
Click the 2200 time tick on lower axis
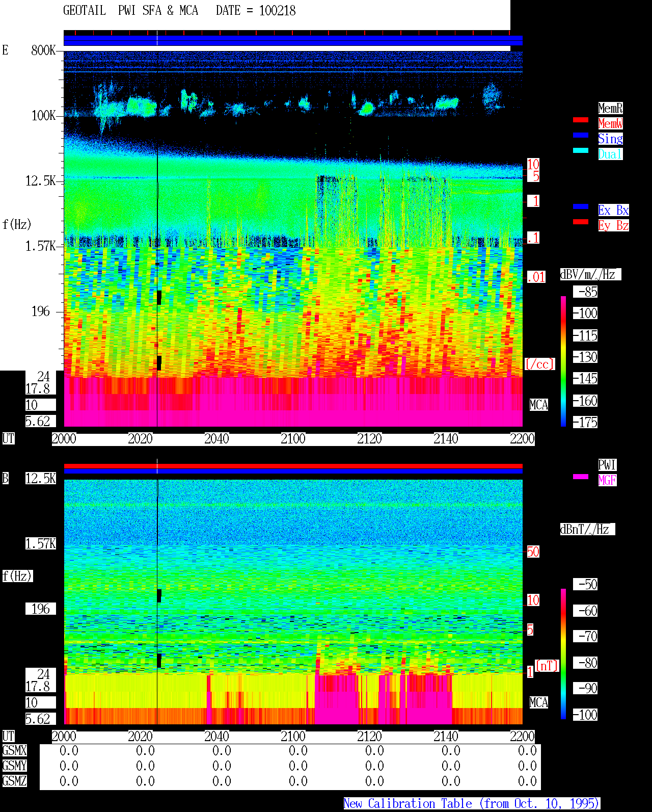pos(522,737)
